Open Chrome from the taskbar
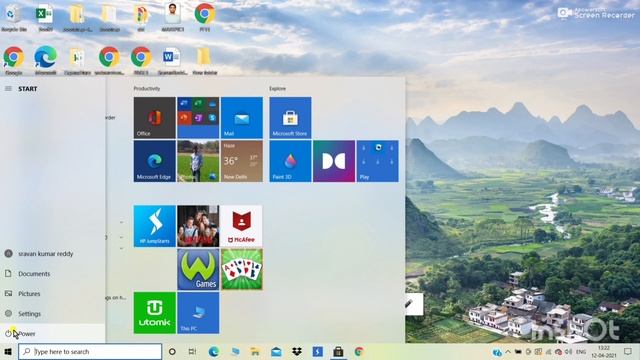Viewport: 640px width, 360px height. click(x=359, y=351)
